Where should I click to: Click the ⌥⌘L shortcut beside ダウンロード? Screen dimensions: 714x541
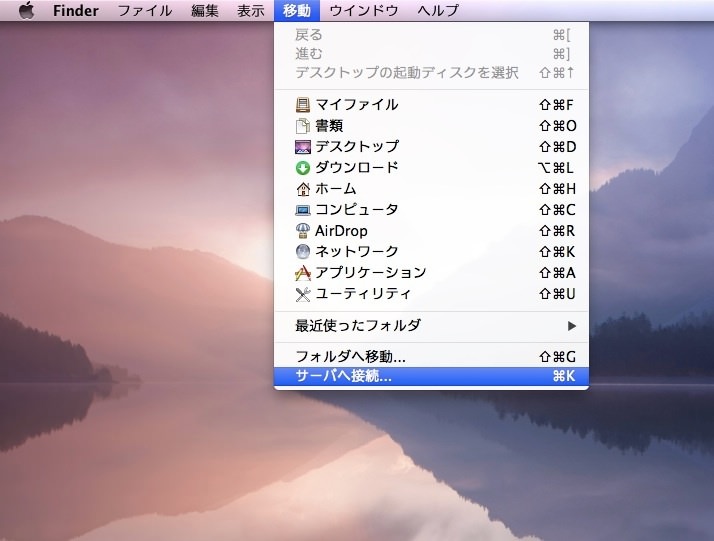click(556, 168)
